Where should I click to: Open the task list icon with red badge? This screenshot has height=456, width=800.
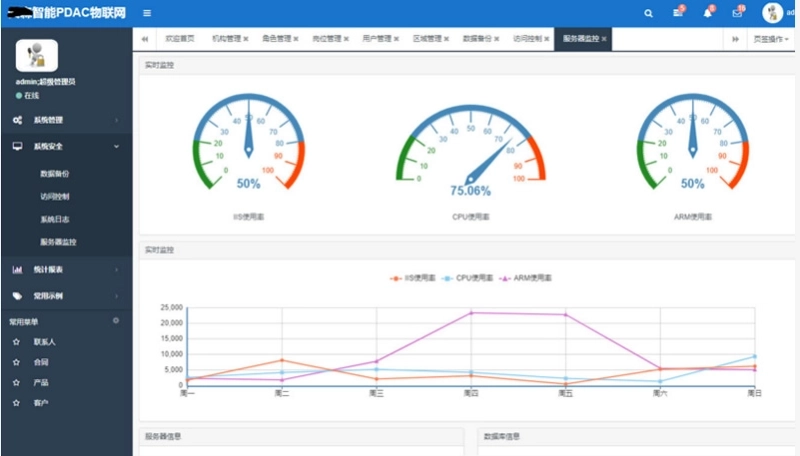(679, 12)
